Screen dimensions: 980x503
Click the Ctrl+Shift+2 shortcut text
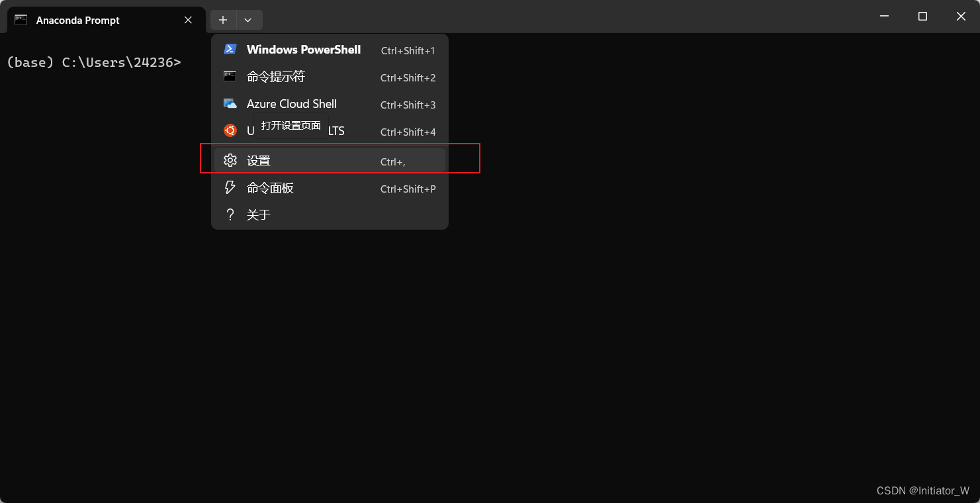[408, 77]
